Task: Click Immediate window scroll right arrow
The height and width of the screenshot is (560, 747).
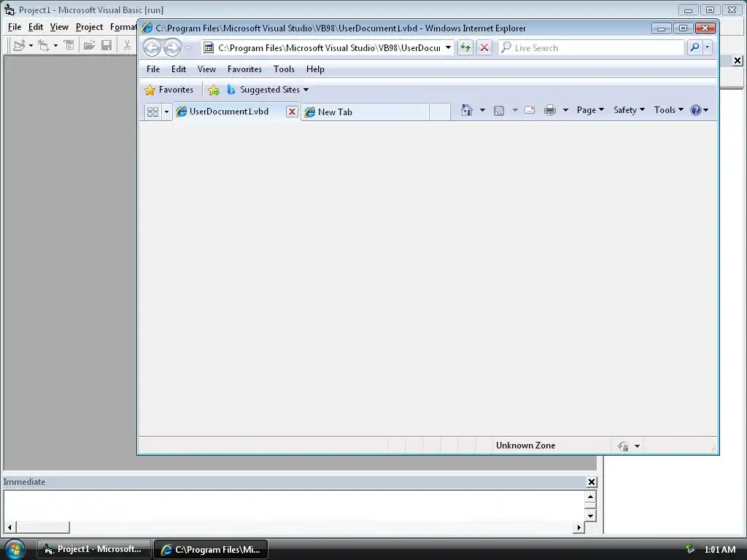Action: tap(578, 528)
